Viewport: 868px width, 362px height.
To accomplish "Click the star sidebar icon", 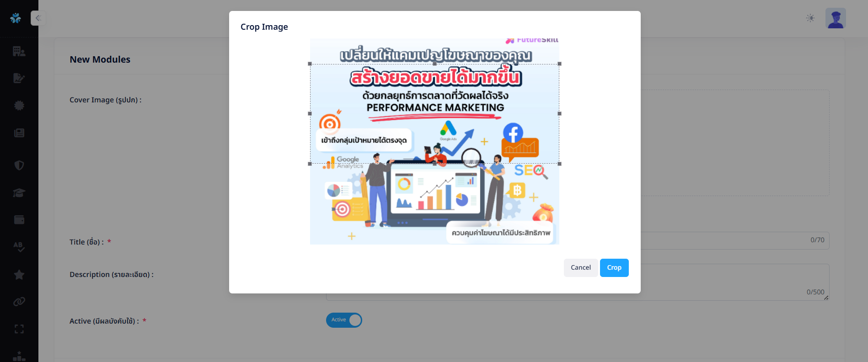I will point(19,275).
